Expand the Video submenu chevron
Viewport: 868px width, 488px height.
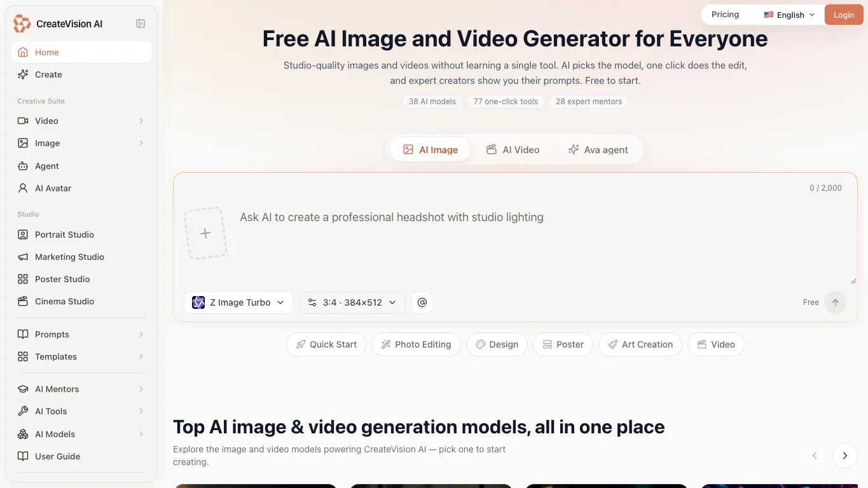point(141,121)
